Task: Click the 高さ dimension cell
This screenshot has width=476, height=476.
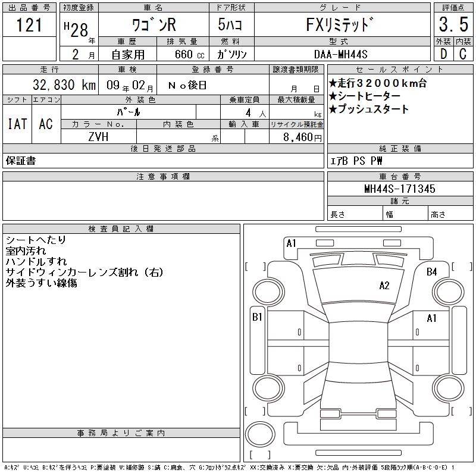Action: click(x=451, y=213)
